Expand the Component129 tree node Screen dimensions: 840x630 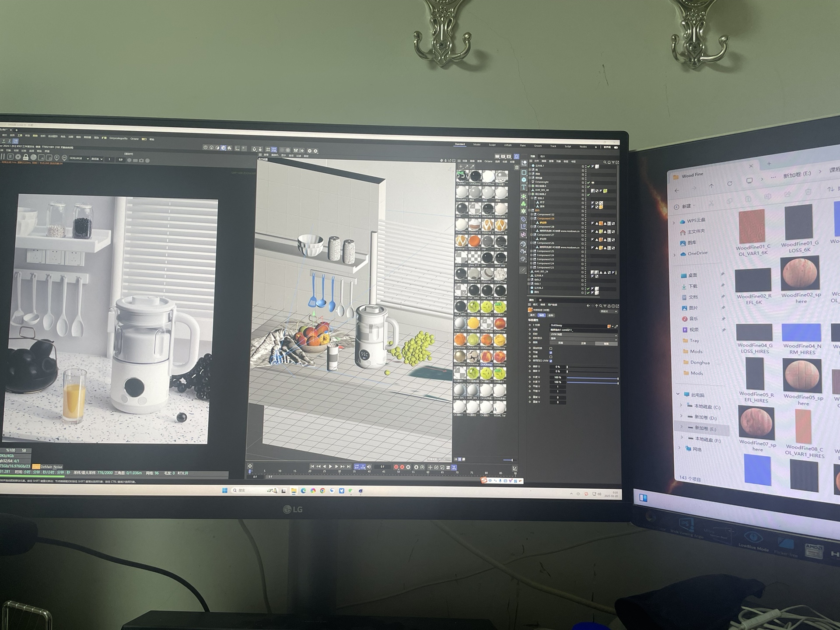coord(532,218)
